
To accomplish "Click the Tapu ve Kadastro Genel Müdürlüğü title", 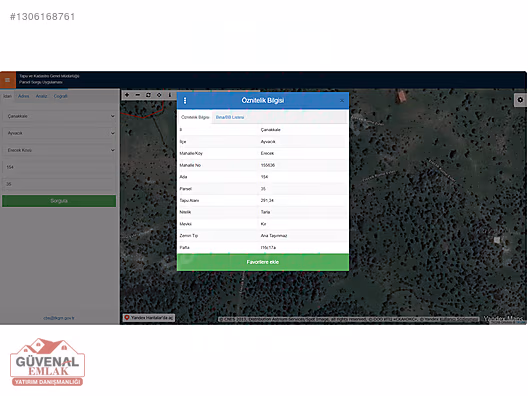I will click(49, 76).
